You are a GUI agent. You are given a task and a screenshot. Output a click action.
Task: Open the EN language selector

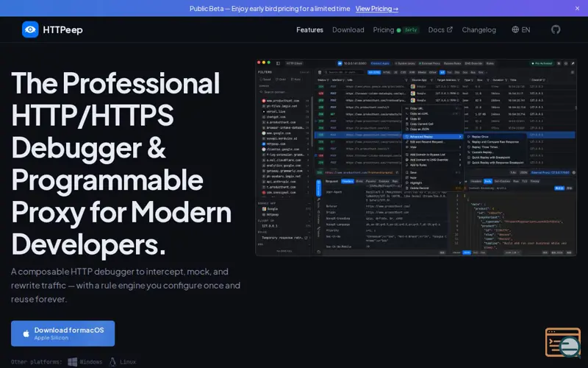click(x=521, y=29)
